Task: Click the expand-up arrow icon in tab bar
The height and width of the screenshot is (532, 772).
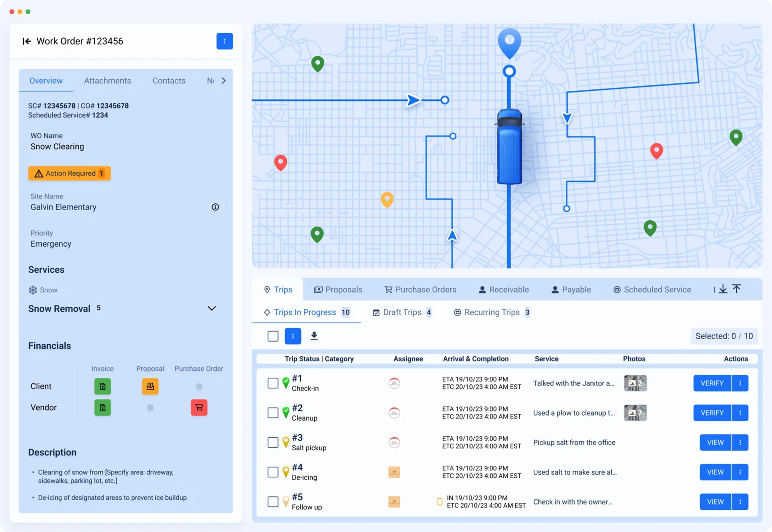Action: coord(737,289)
